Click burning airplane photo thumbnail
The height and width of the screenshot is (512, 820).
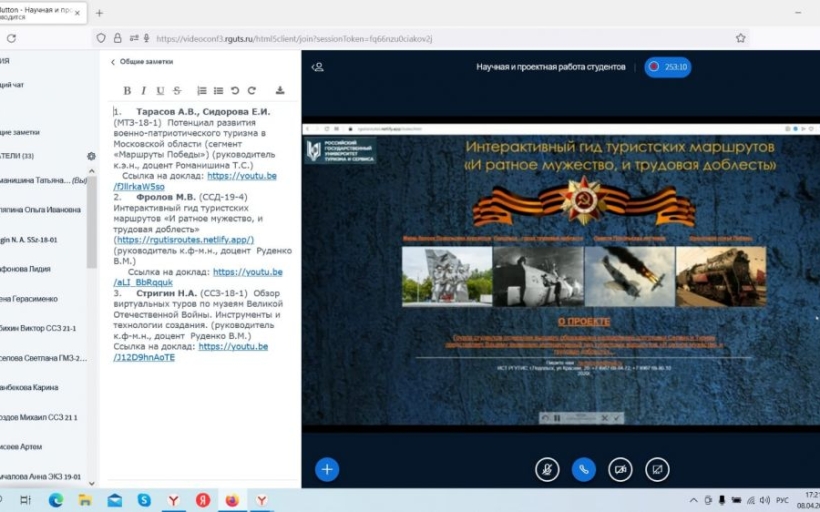coord(630,276)
